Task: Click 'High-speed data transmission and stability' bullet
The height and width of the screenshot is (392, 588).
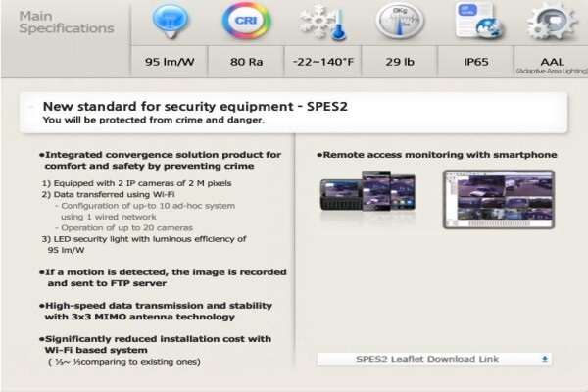Action: [x=156, y=311]
